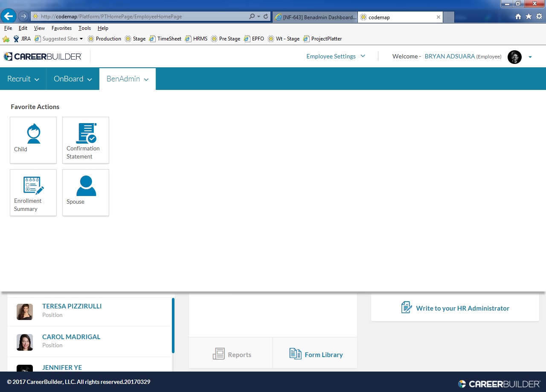Click the user profile avatar thumbnail
This screenshot has height=392, width=546.
pos(514,57)
